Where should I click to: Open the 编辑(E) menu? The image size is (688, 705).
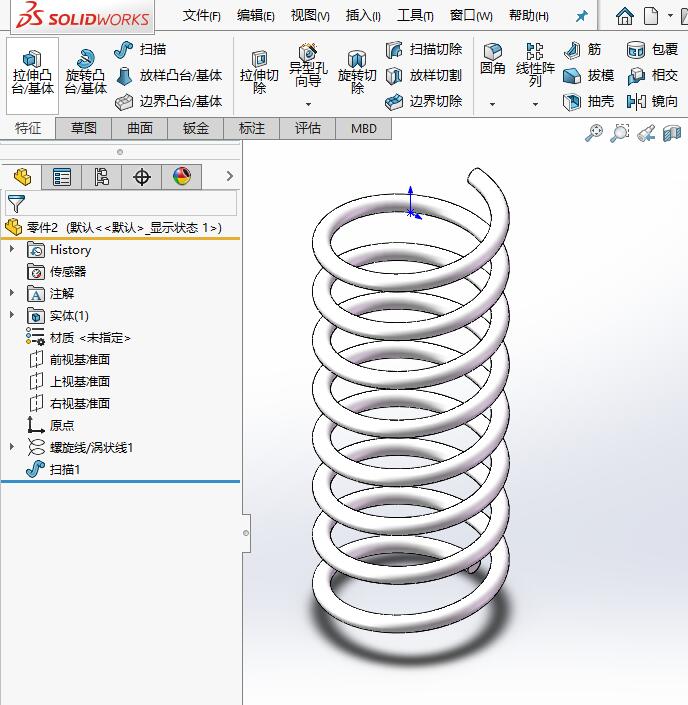pyautogui.click(x=255, y=16)
